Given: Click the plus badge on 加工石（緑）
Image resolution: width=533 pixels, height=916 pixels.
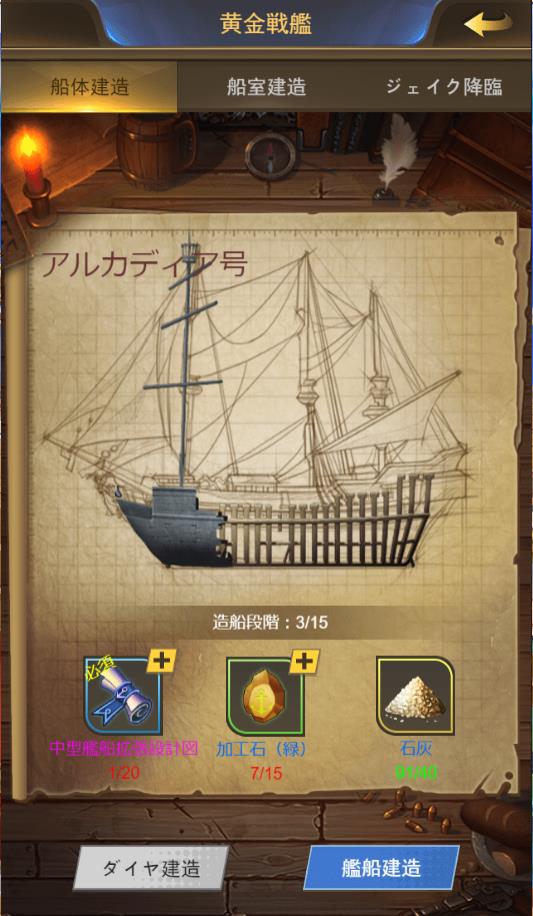Looking at the screenshot, I should 304,661.
